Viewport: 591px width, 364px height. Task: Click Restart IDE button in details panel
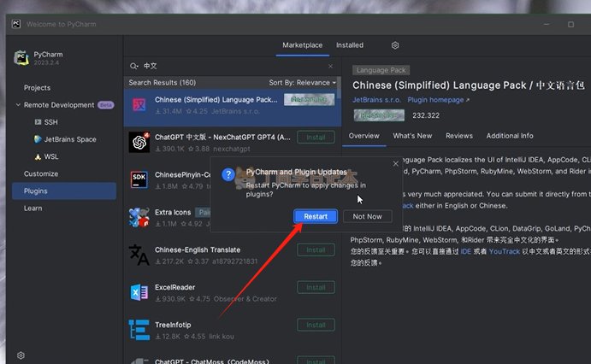point(379,115)
